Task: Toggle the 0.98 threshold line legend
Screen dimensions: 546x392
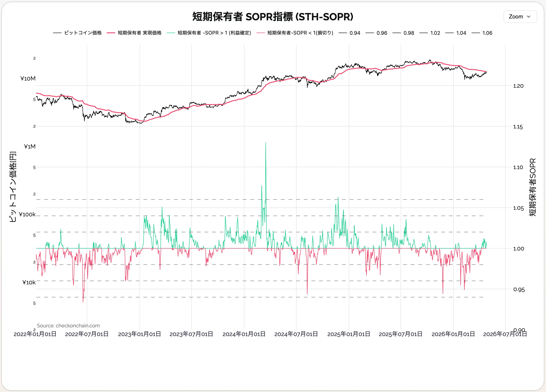Action: 409,33
